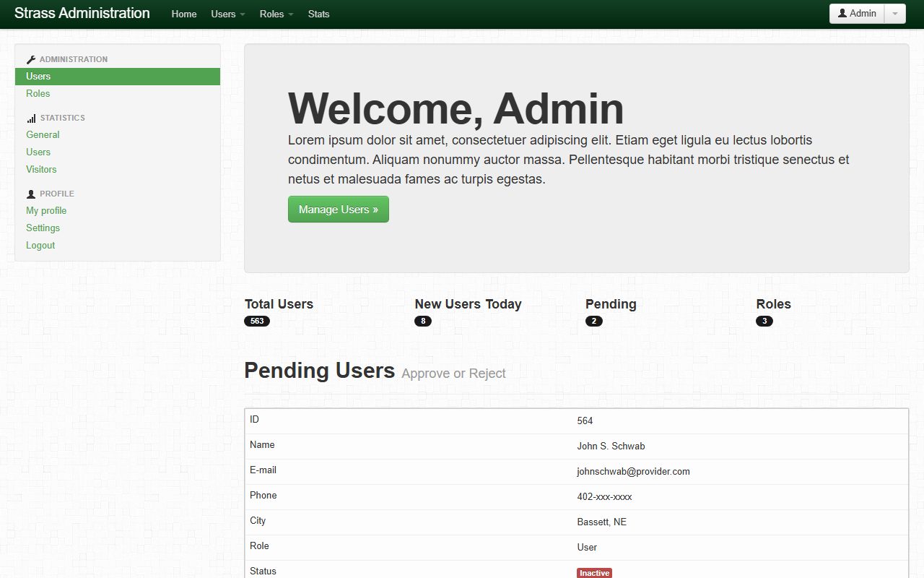Screen dimensions: 924x578
Task: Click the person icon beside Profile heading
Action: point(31,194)
